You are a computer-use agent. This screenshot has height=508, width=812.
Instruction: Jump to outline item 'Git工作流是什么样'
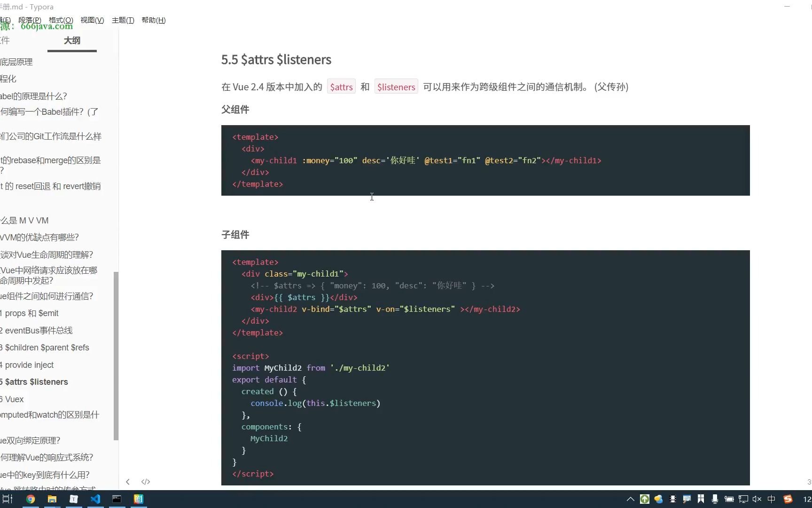(x=51, y=136)
